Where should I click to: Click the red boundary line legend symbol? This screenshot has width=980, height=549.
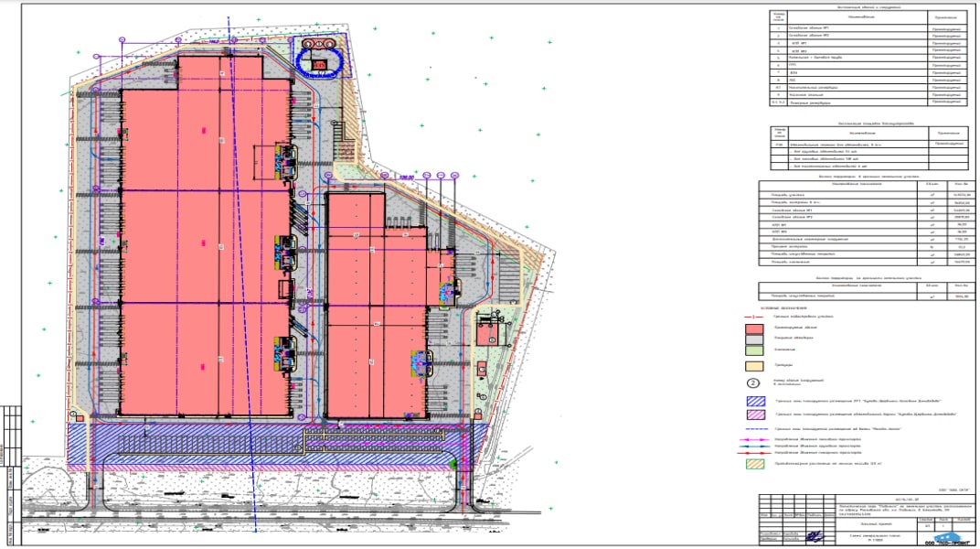click(x=753, y=315)
